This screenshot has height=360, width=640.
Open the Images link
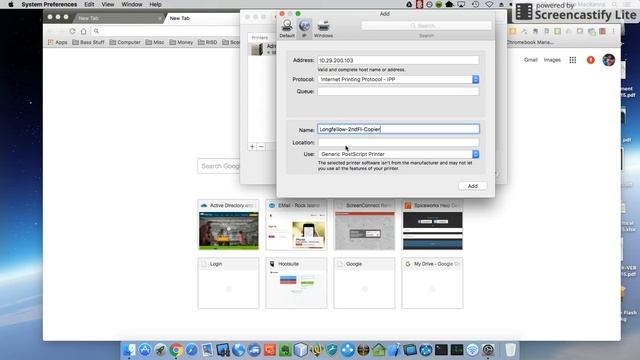coord(552,60)
